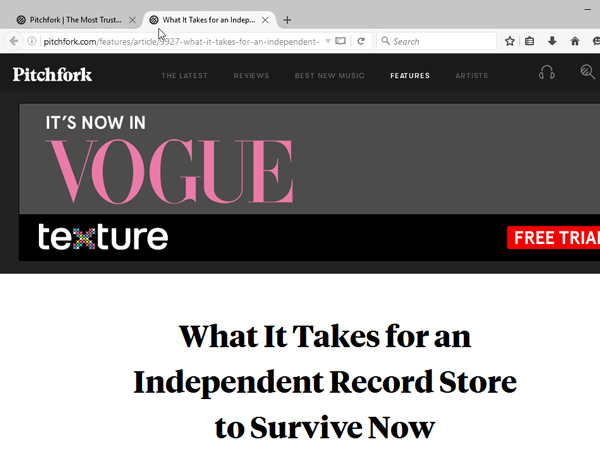Toggle reader view icon in address bar
Image resolution: width=600 pixels, height=450 pixels.
pyautogui.click(x=340, y=41)
